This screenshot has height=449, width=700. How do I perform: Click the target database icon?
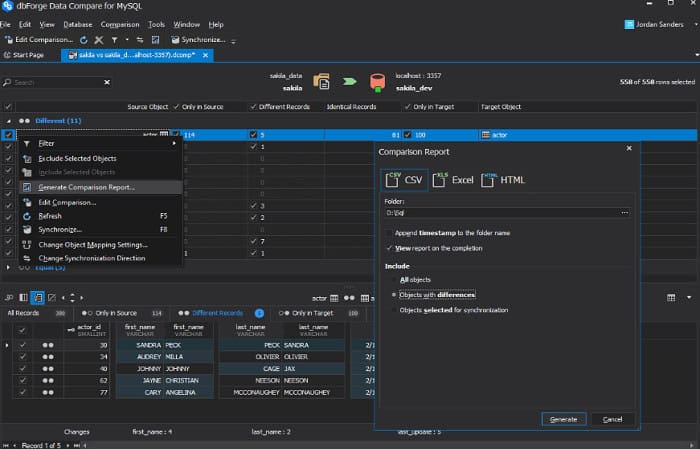(x=377, y=83)
